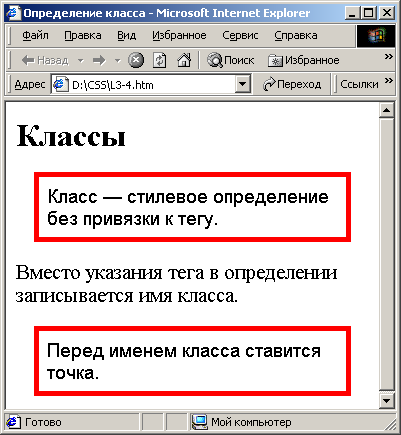Minimize the Internet Explorer window
The height and width of the screenshot is (435, 401).
(353, 13)
